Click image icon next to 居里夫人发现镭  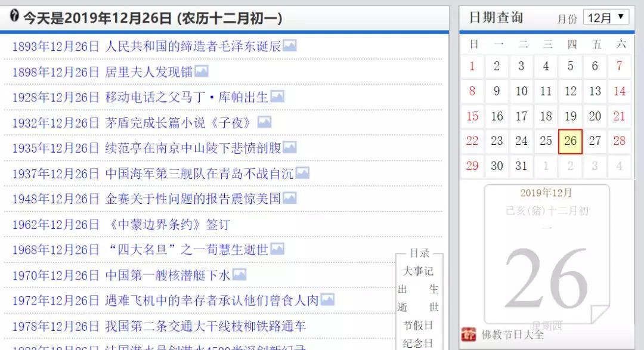202,72
